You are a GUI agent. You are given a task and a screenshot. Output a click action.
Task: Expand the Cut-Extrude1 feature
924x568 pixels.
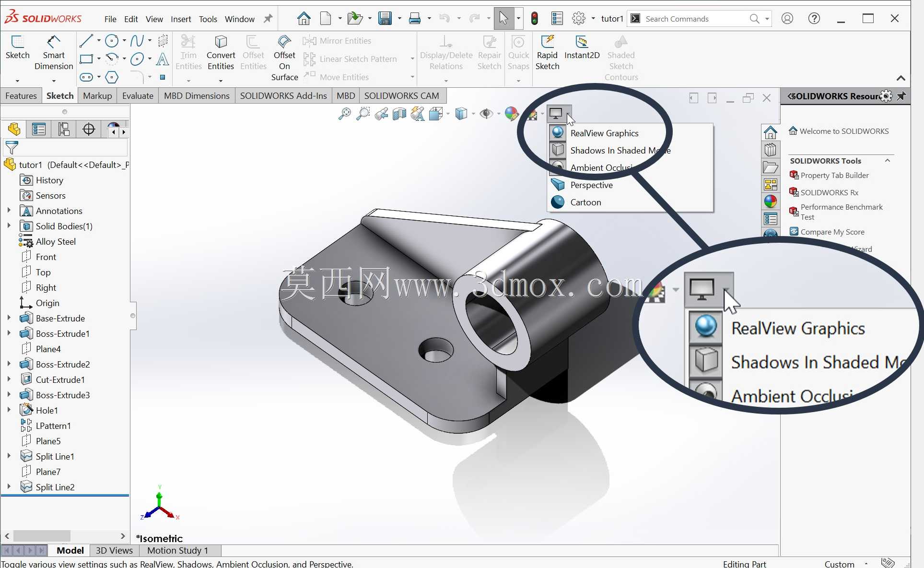[9, 379]
